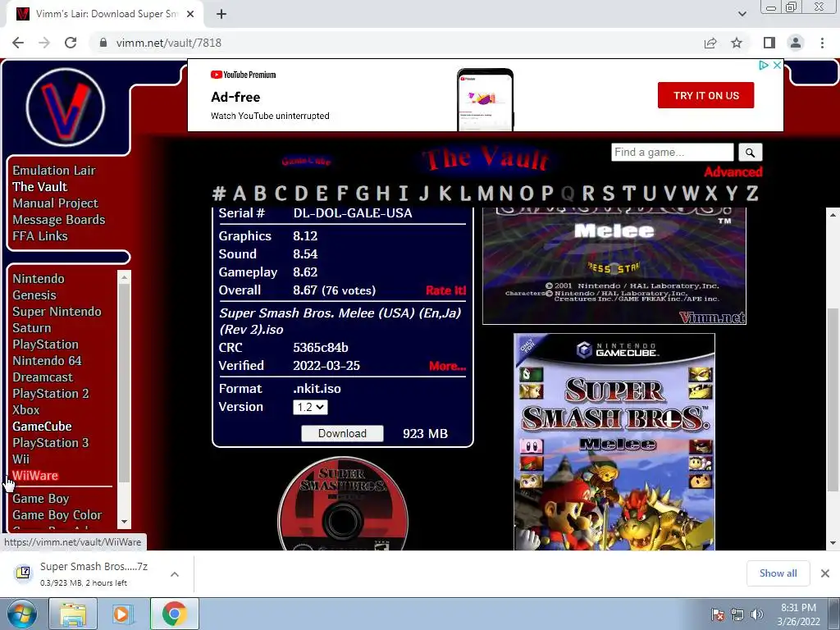The image size is (840, 630).
Task: Open the WiiWare console link
Action: click(x=34, y=476)
